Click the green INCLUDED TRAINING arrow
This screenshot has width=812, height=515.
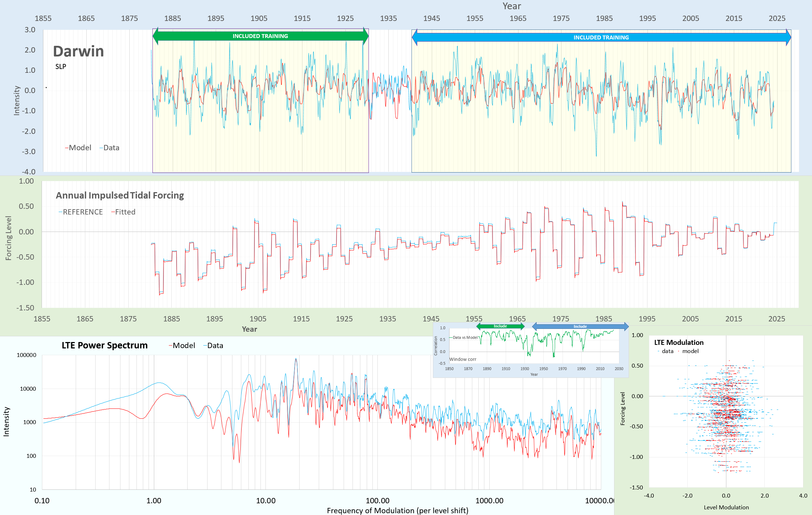coord(260,36)
